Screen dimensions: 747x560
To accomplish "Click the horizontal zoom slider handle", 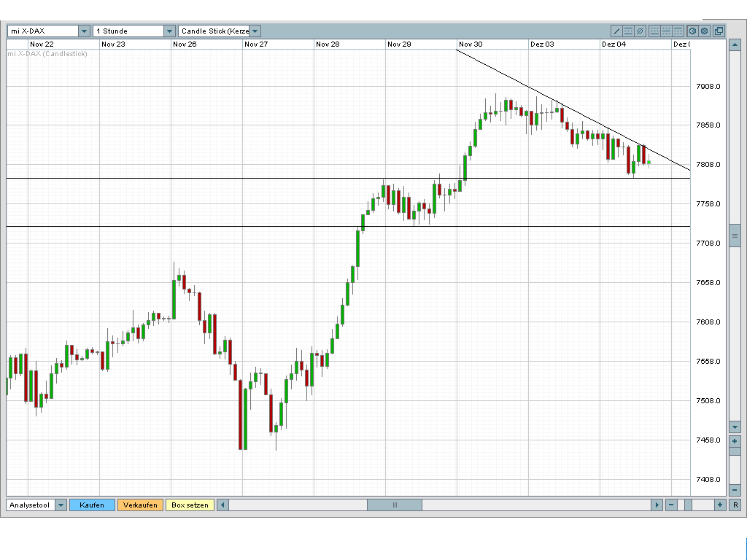I will pos(688,505).
